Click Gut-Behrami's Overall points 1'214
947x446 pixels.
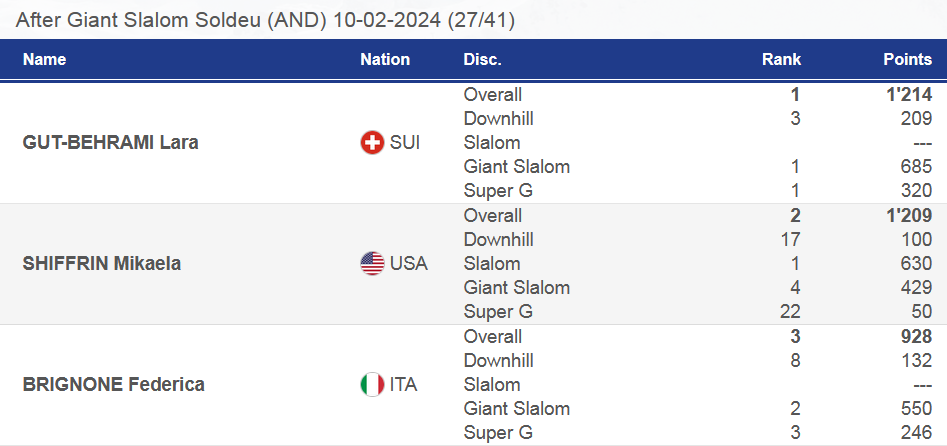910,95
